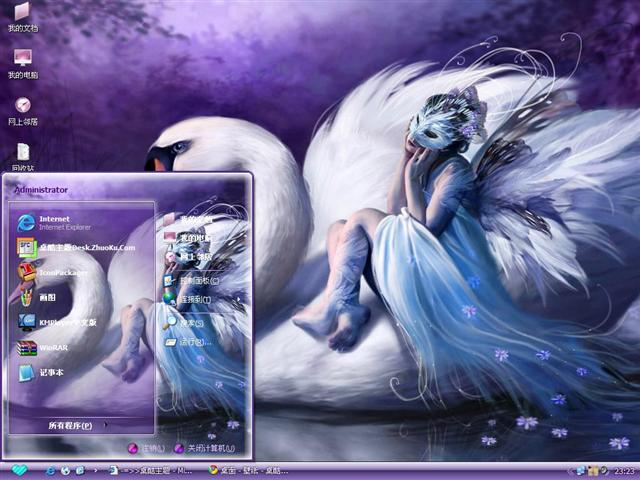Launch Internet Explorer quick launch icon
Image resolution: width=640 pixels, height=480 pixels.
(51, 471)
